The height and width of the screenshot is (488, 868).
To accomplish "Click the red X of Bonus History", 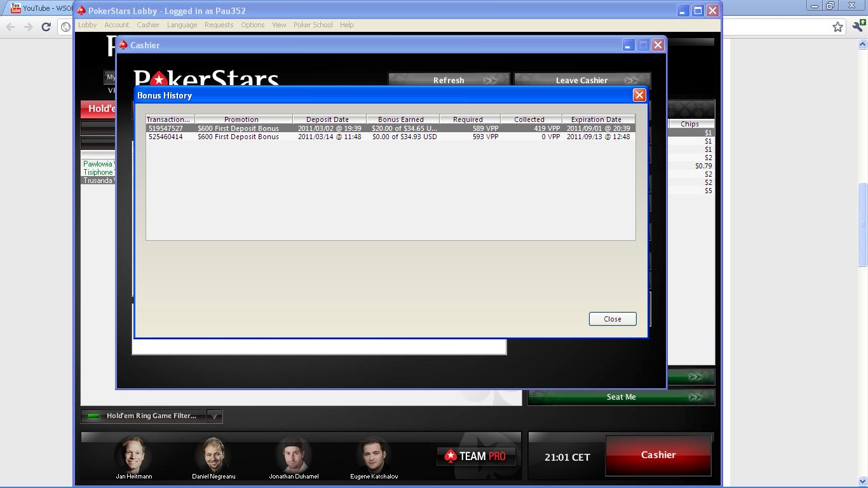I will (639, 95).
